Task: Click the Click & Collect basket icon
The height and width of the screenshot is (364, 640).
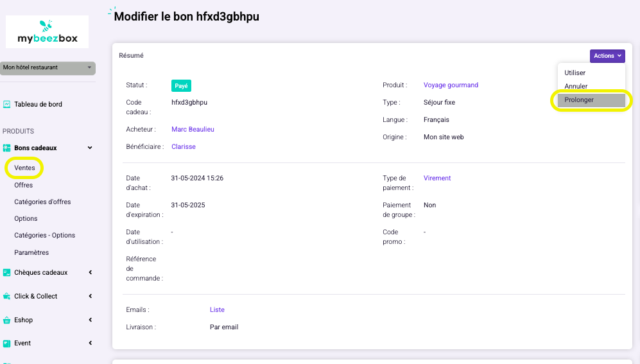Action: click(x=6, y=296)
